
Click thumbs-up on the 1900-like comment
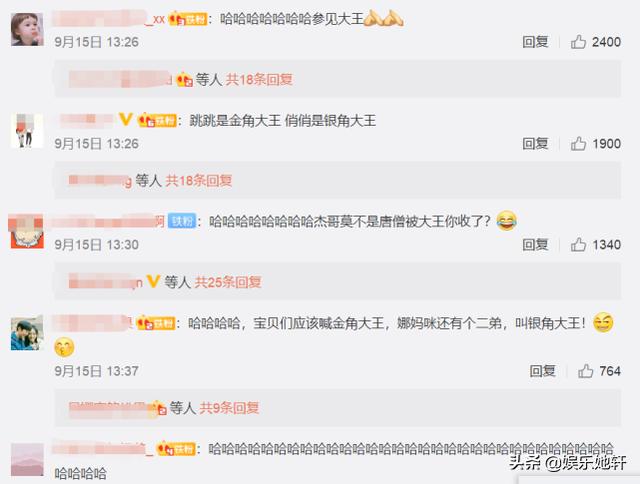[578, 144]
